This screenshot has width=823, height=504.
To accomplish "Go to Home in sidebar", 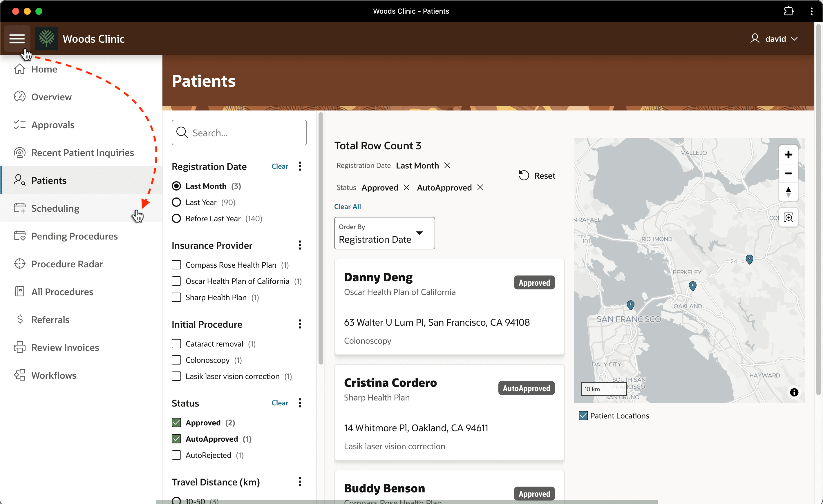I will 81,69.
